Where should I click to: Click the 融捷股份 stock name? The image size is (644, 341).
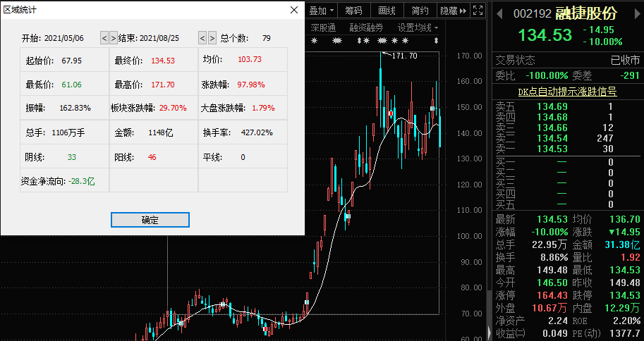pos(586,13)
